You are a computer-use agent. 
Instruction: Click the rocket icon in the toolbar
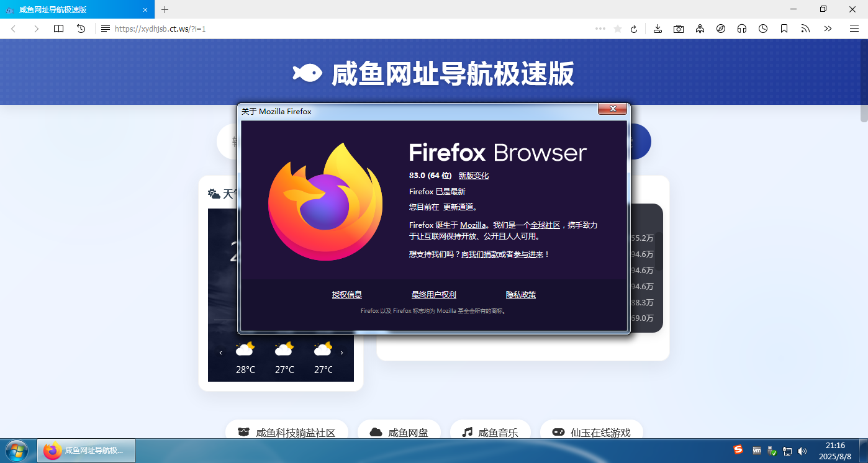click(x=700, y=29)
